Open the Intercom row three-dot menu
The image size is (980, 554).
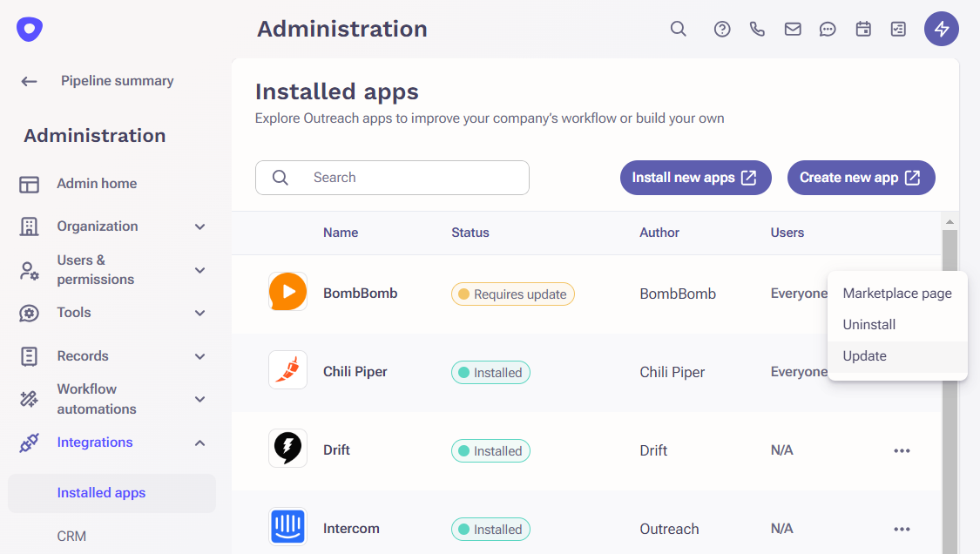pyautogui.click(x=902, y=529)
